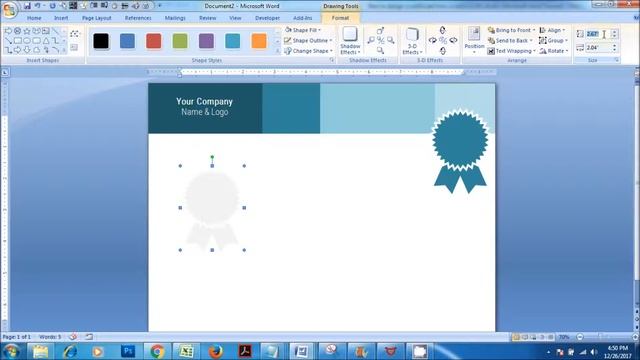Image resolution: width=640 pixels, height=360 pixels.
Task: Switch to Page Layout ribbon tab
Action: pyautogui.click(x=96, y=18)
